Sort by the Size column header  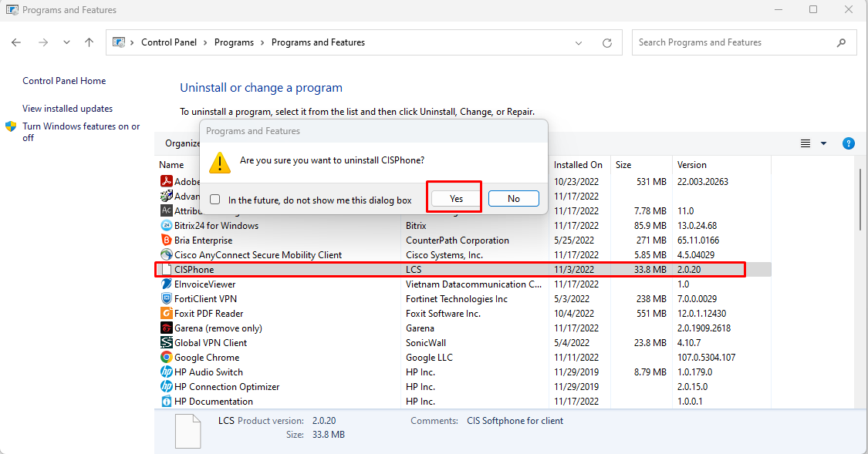[623, 165]
